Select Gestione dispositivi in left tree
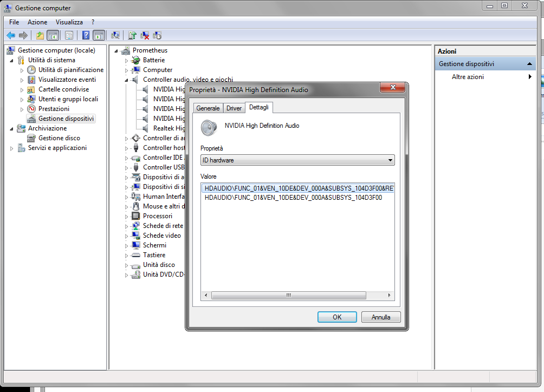 click(x=66, y=119)
